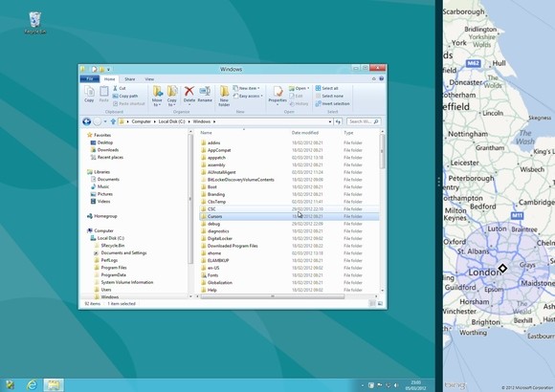Screen dimensions: 555x392
Task: Click the volume icon in system tray
Action: click(x=396, y=385)
